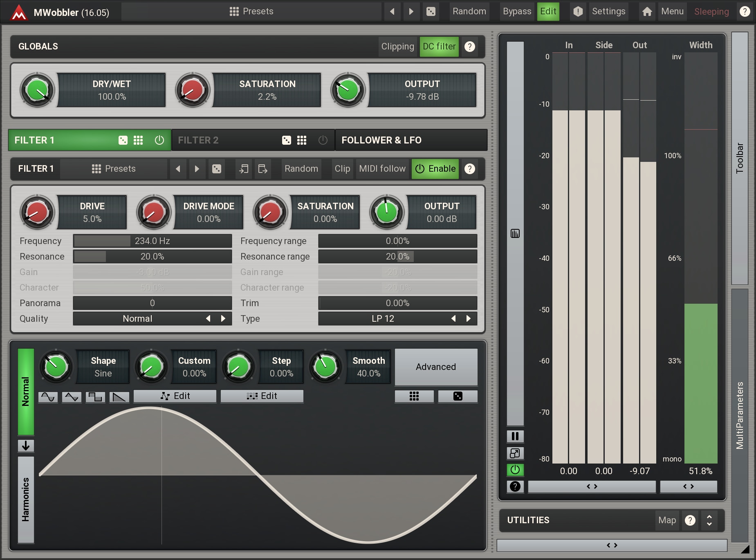Select the sine wave shape icon
Image resolution: width=756 pixels, height=560 pixels.
pyautogui.click(x=48, y=396)
